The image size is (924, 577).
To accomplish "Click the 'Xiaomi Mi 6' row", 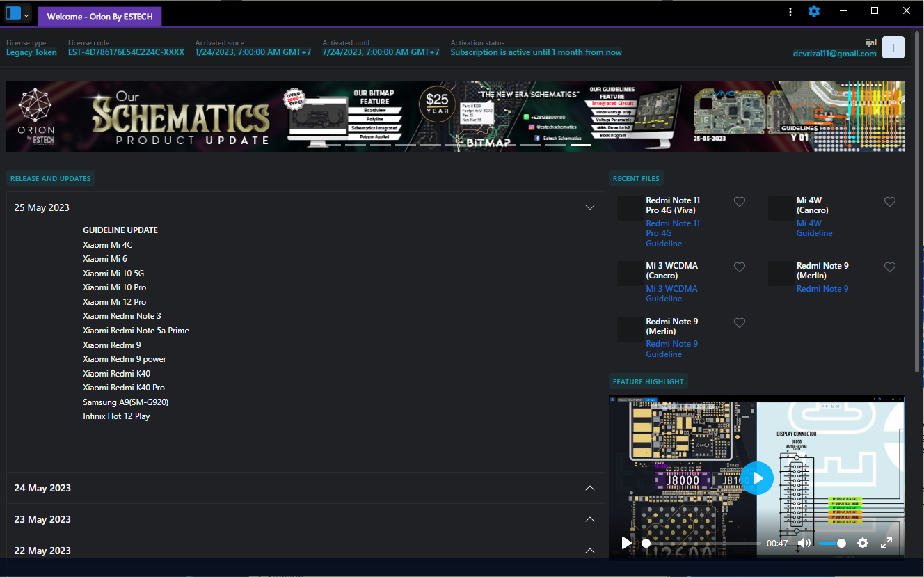I will [105, 259].
